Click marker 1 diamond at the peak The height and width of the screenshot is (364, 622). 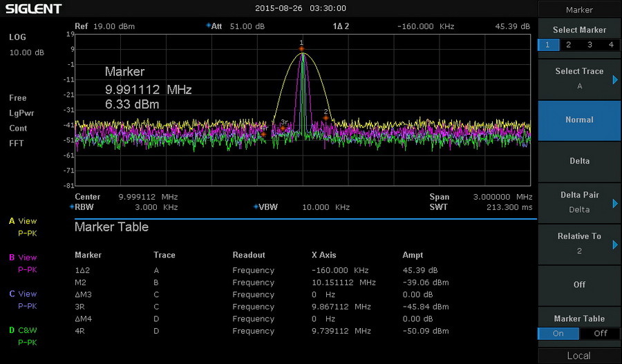click(x=301, y=49)
